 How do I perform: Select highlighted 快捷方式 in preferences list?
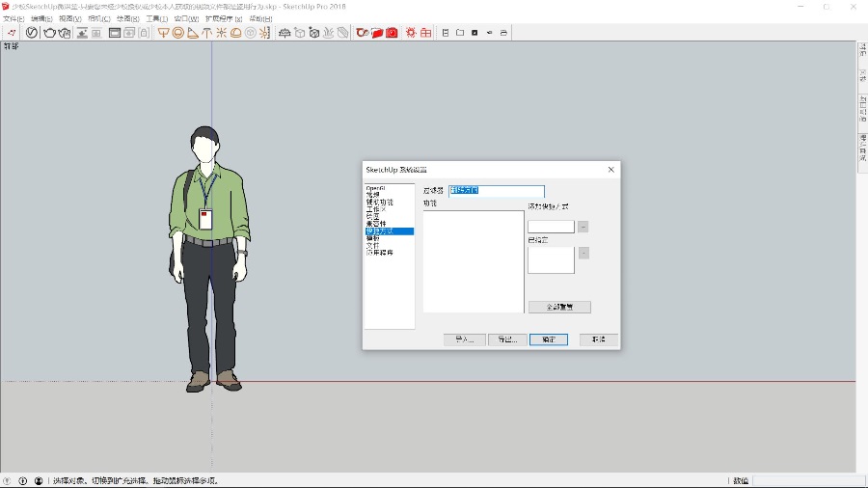[x=390, y=231]
